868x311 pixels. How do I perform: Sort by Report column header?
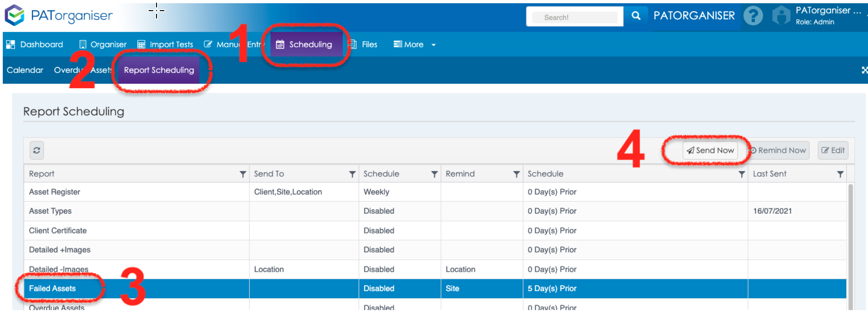tap(42, 174)
